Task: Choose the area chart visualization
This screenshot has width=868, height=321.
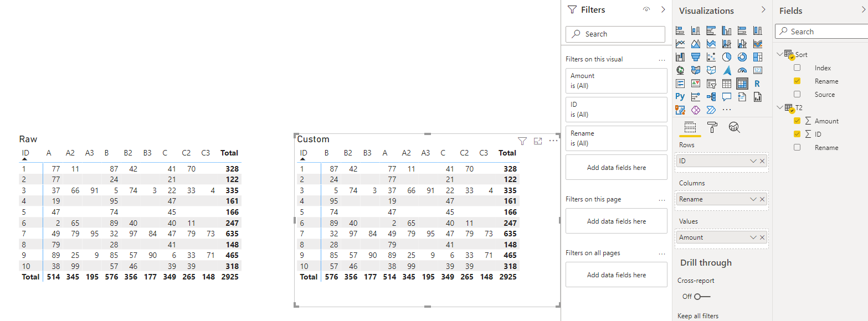Action: pos(696,44)
